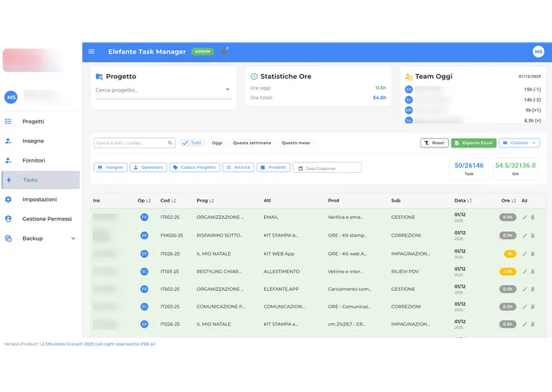Image resolution: width=552 pixels, height=392 pixels.
Task: Open the MS user avatar menu
Action: 538,52
